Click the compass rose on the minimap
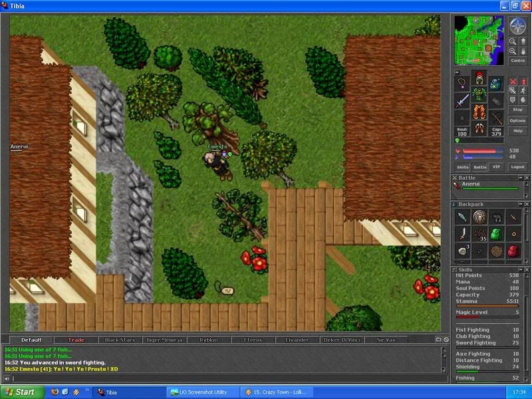The width and height of the screenshot is (532, 399). [x=518, y=26]
